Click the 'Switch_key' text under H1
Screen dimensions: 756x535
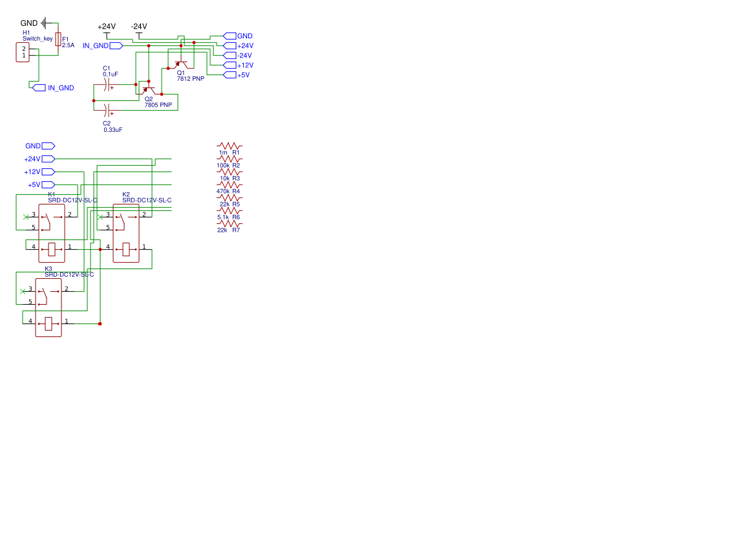click(x=38, y=39)
